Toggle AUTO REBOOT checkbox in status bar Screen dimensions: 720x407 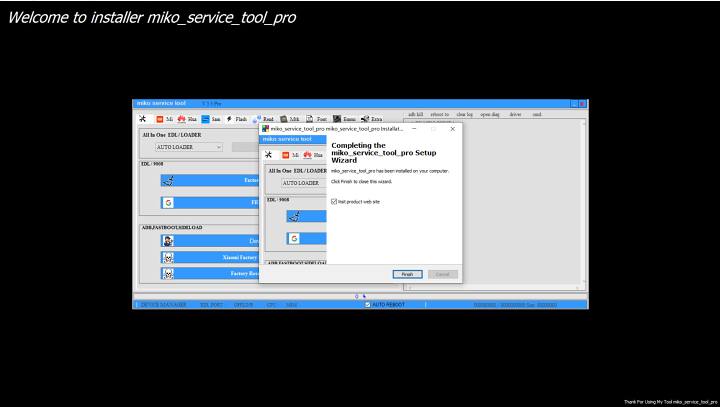tap(367, 305)
